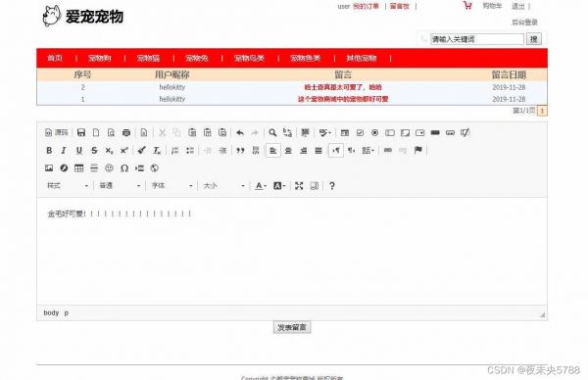Viewport: 588px width, 380px height.
Task: Apply Italic formatting in editor
Action: (x=64, y=150)
